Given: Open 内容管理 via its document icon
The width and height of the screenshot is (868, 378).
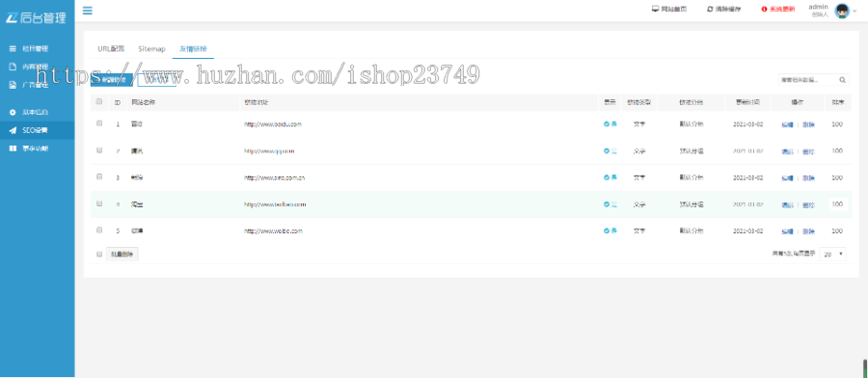Looking at the screenshot, I should pos(13,67).
